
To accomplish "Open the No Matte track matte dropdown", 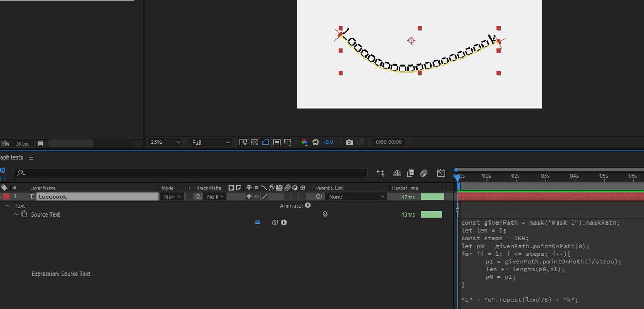I will tap(216, 197).
